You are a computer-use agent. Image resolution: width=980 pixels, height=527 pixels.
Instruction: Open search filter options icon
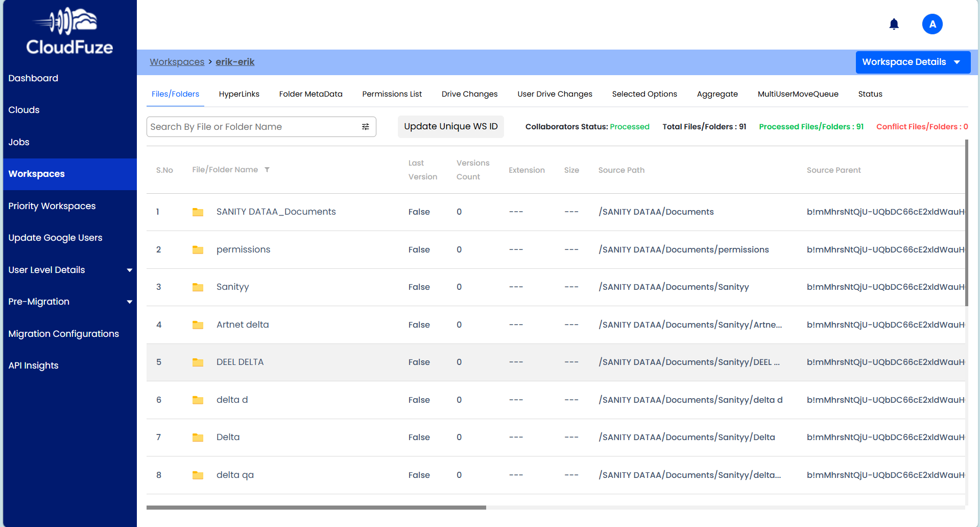click(366, 127)
